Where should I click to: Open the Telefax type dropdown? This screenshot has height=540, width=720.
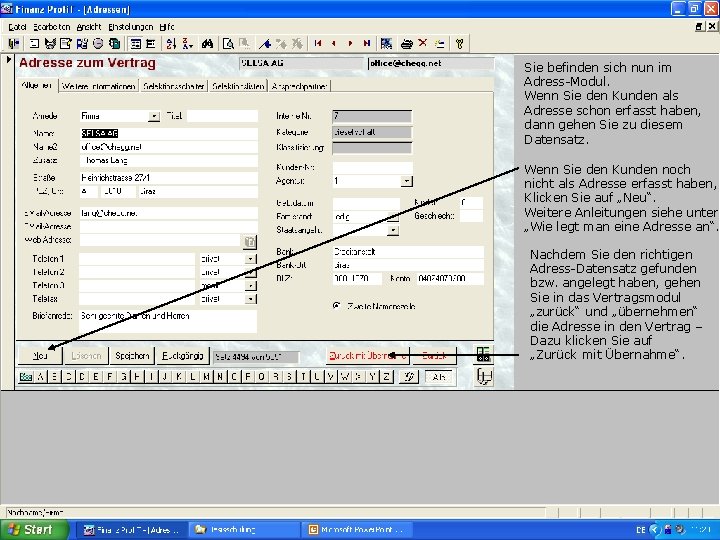250,299
